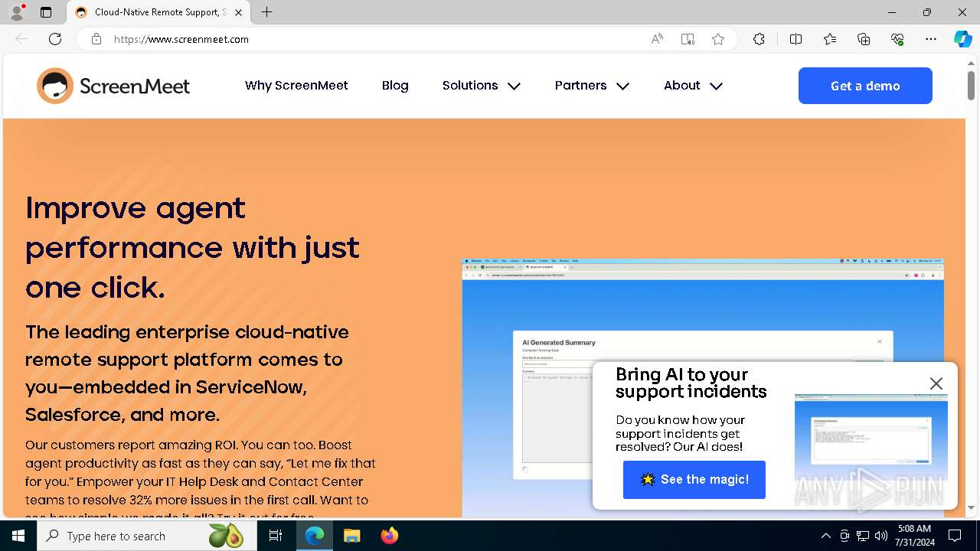
Task: Click 'Bring AI to your support incidents' text
Action: 691,383
